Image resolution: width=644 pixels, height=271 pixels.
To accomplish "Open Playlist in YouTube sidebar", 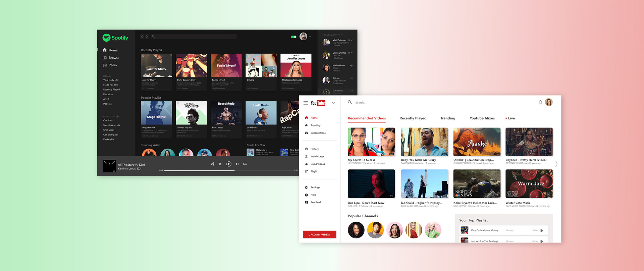I will [x=312, y=171].
